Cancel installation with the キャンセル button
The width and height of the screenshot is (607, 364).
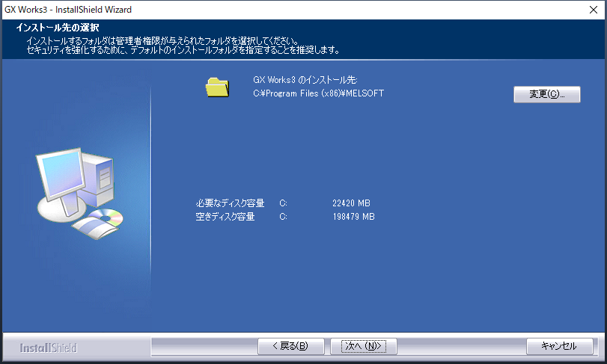point(558,346)
